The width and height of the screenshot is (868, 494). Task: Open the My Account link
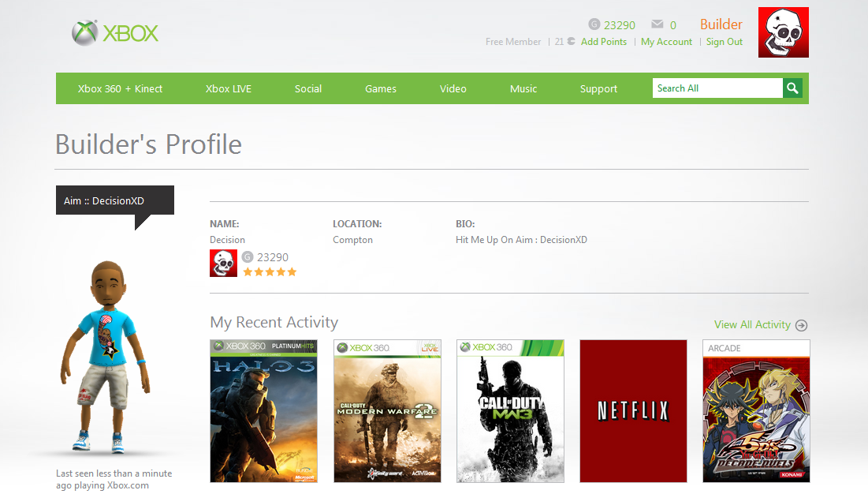pos(666,42)
